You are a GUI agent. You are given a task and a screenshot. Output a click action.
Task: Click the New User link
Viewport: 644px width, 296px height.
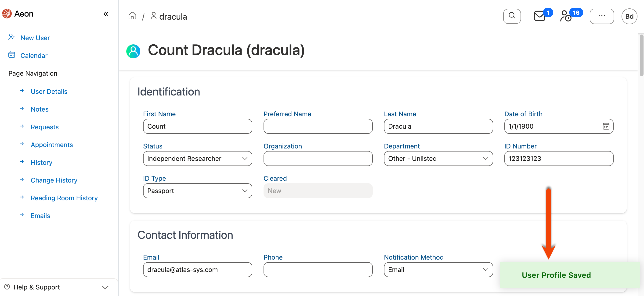click(35, 38)
